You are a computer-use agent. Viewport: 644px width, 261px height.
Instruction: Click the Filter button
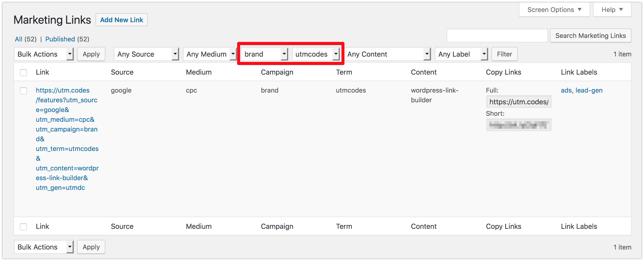point(504,54)
